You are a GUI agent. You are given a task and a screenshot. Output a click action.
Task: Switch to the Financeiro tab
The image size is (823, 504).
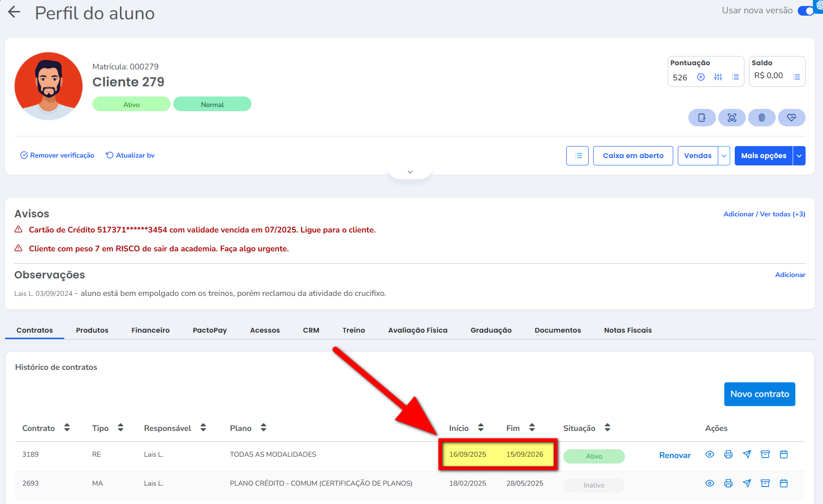[150, 330]
